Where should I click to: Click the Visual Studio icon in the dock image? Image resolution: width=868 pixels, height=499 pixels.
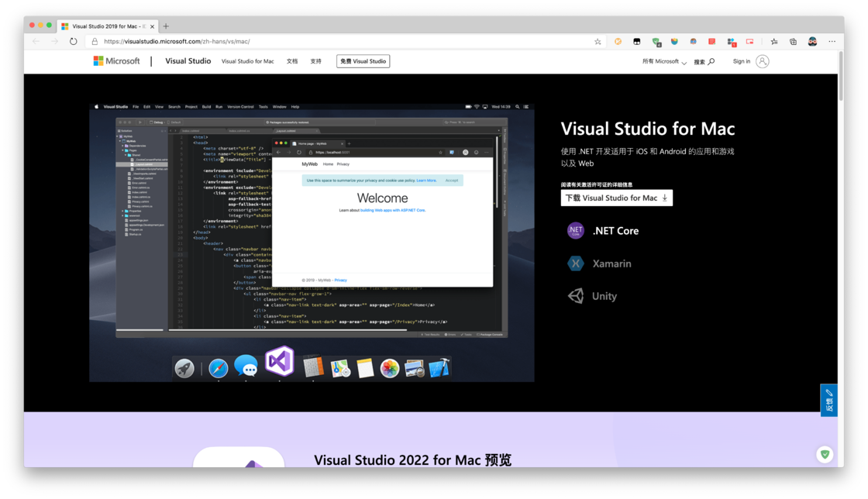tap(279, 362)
